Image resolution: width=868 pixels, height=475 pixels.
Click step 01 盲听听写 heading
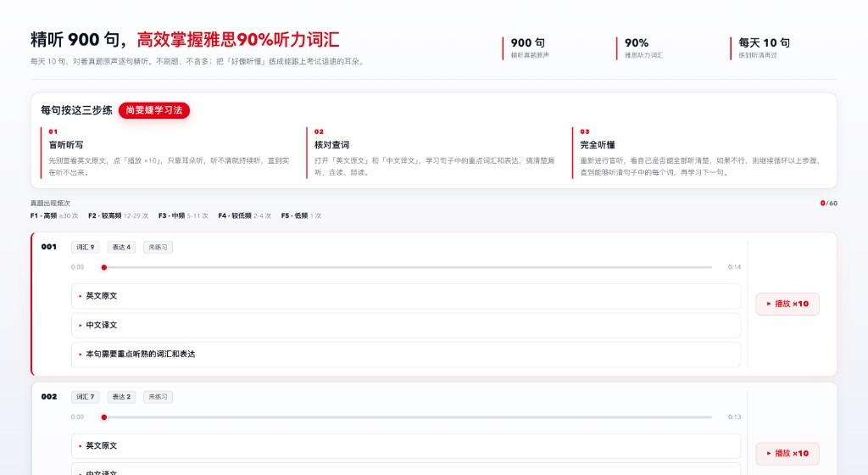[66, 145]
